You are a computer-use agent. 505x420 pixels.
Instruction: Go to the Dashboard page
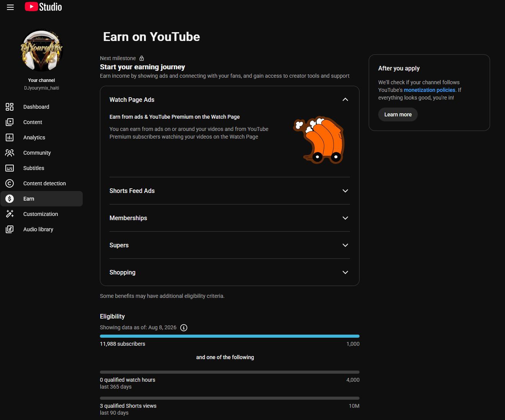point(41,107)
